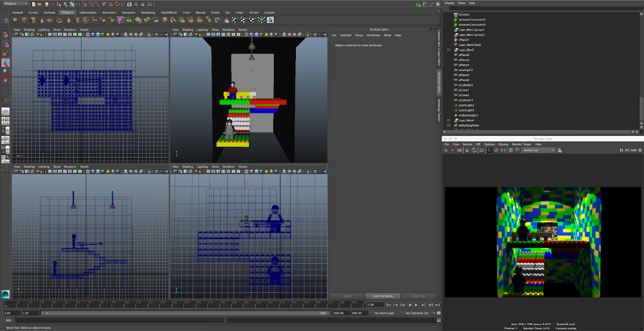Open the No Anim Layer dropdown

pos(386,313)
